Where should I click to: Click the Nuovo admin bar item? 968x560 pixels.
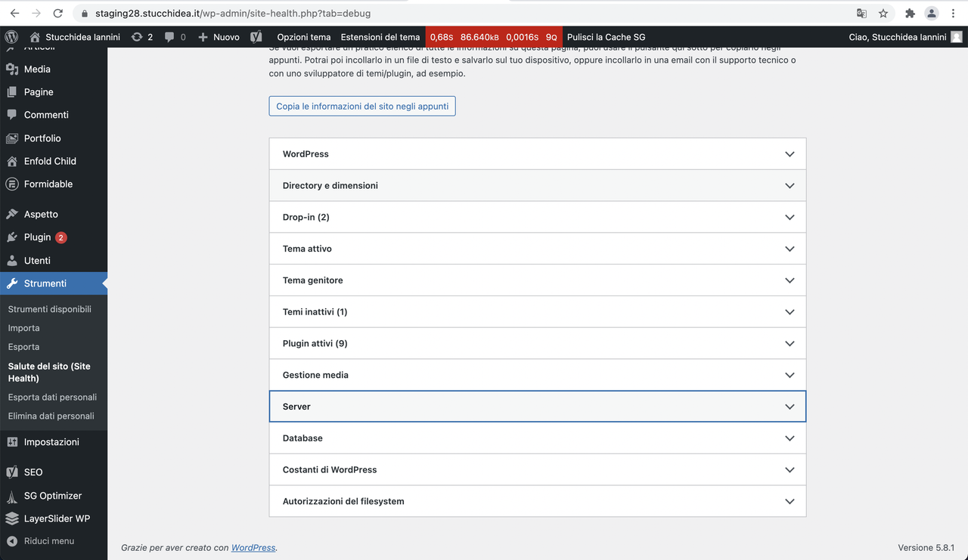pyautogui.click(x=219, y=37)
